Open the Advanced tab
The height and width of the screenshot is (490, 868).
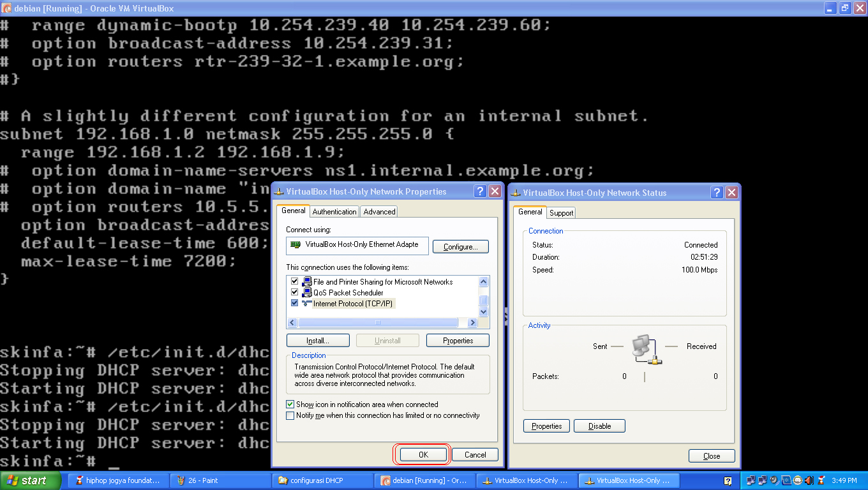(x=379, y=212)
